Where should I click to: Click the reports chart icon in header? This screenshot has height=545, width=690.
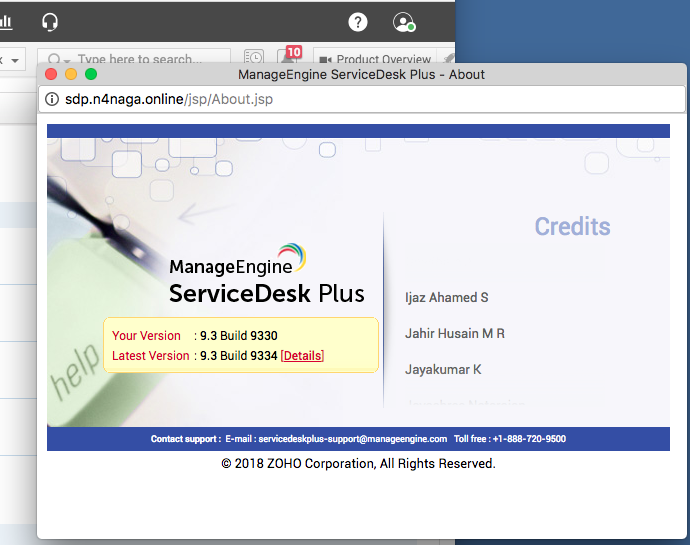6,22
